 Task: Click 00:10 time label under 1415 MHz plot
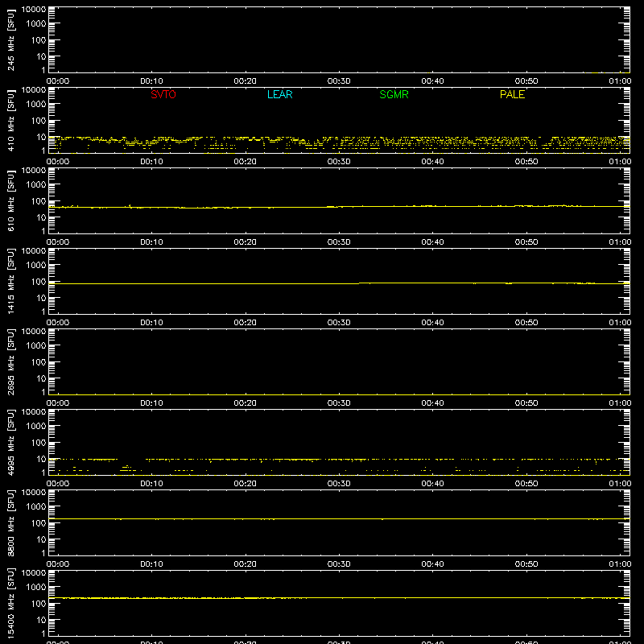coord(151,323)
